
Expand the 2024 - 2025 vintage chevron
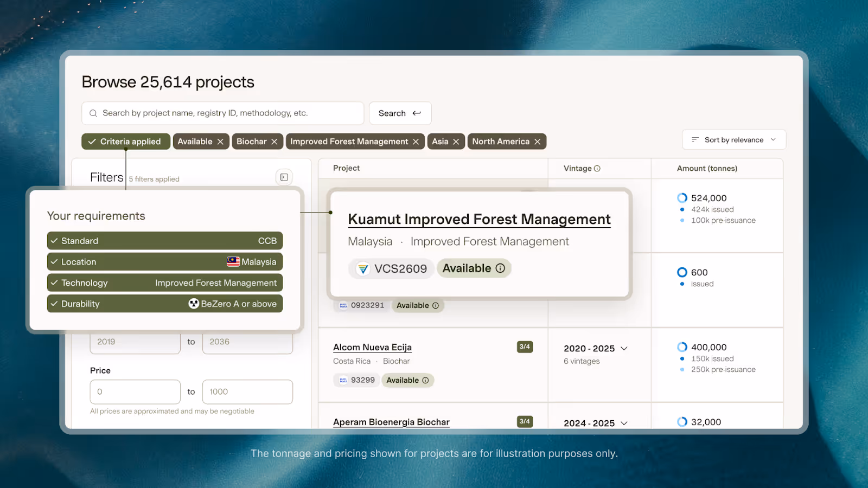point(624,423)
